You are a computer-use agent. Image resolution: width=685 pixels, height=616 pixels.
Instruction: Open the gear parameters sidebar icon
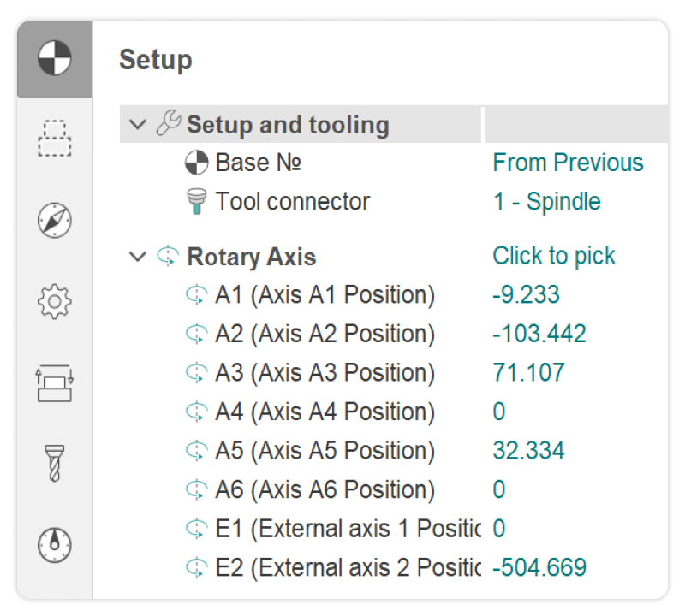click(55, 301)
